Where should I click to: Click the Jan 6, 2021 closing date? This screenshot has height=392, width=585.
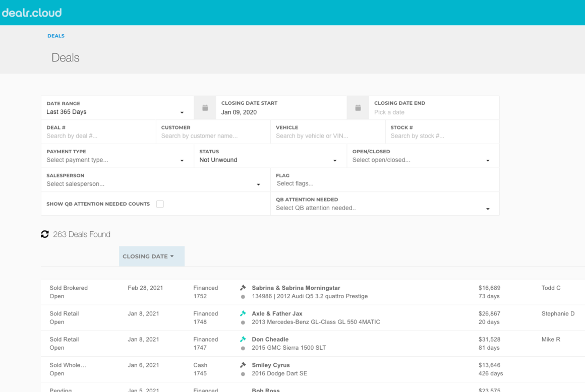click(143, 365)
